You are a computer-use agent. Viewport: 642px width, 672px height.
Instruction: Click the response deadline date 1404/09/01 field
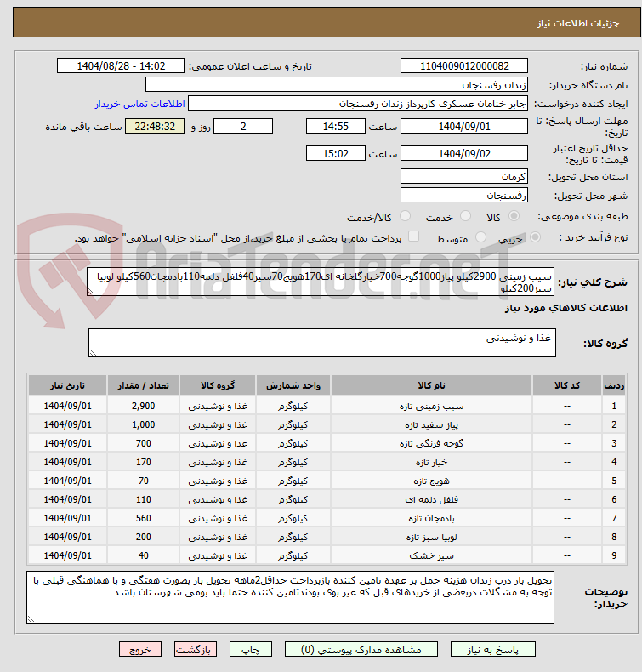(463, 127)
